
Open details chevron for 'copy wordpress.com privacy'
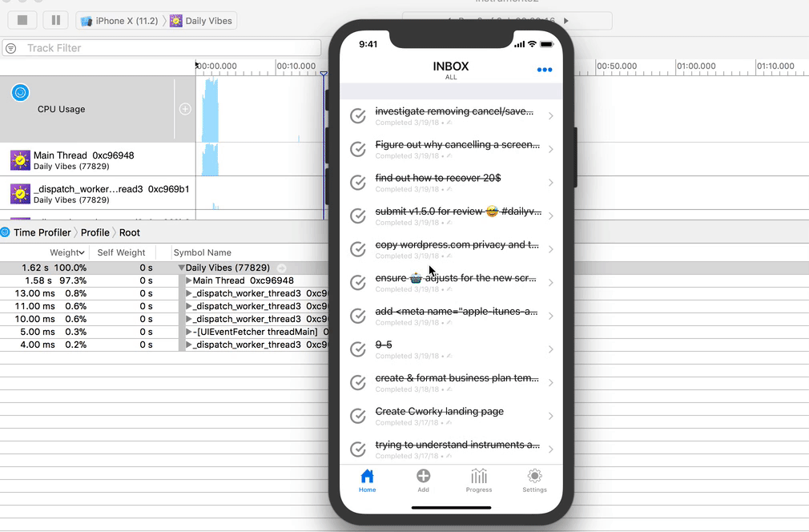[550, 249]
